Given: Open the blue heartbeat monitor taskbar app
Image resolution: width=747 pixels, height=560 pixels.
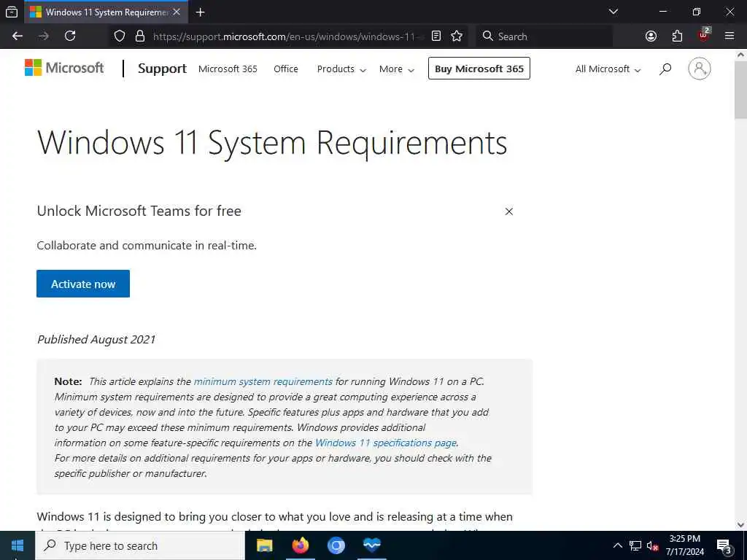Looking at the screenshot, I should [x=371, y=545].
